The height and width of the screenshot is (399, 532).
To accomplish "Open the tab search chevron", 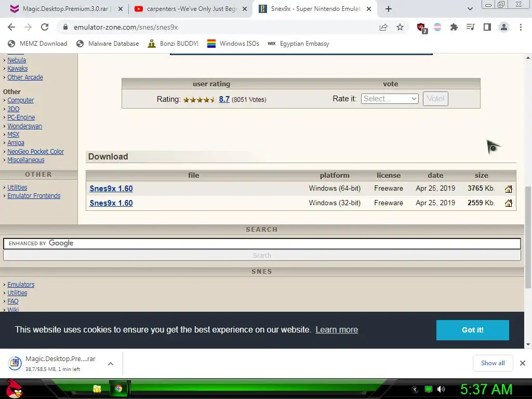I will (470, 9).
